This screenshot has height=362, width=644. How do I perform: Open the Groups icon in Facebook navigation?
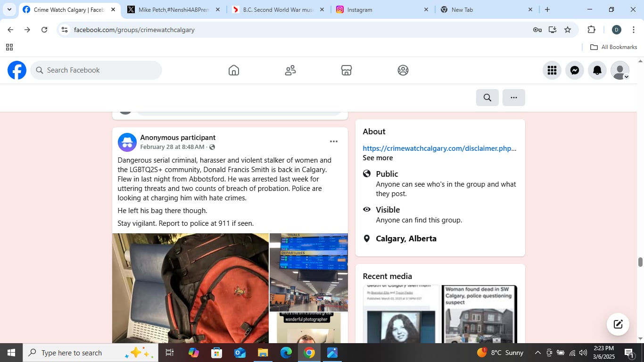[x=403, y=70]
